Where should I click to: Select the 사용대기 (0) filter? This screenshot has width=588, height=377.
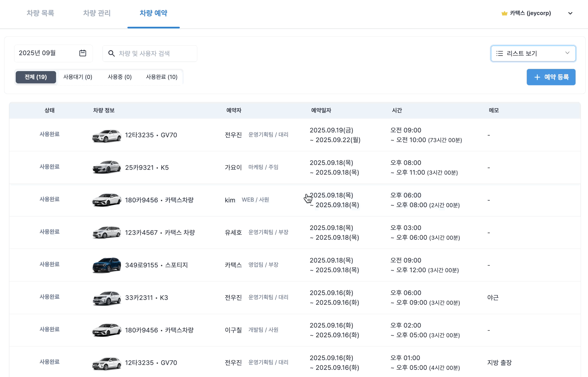click(x=78, y=77)
